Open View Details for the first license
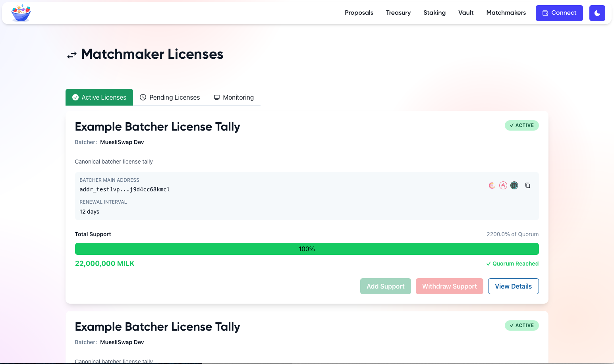 click(x=513, y=286)
